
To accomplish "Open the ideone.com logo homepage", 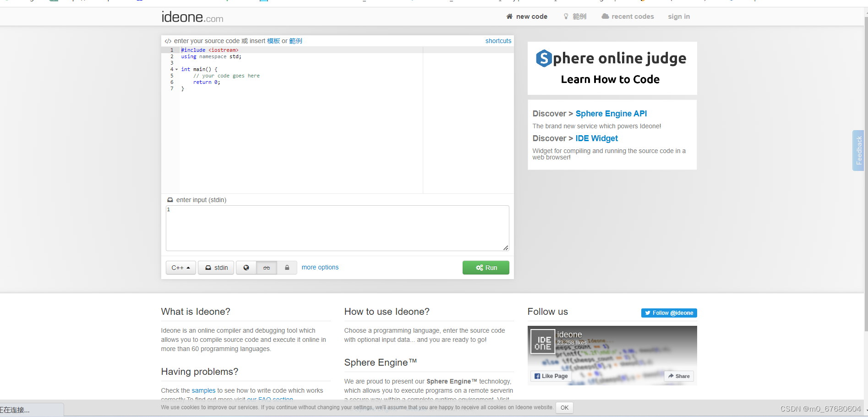I will tap(192, 17).
